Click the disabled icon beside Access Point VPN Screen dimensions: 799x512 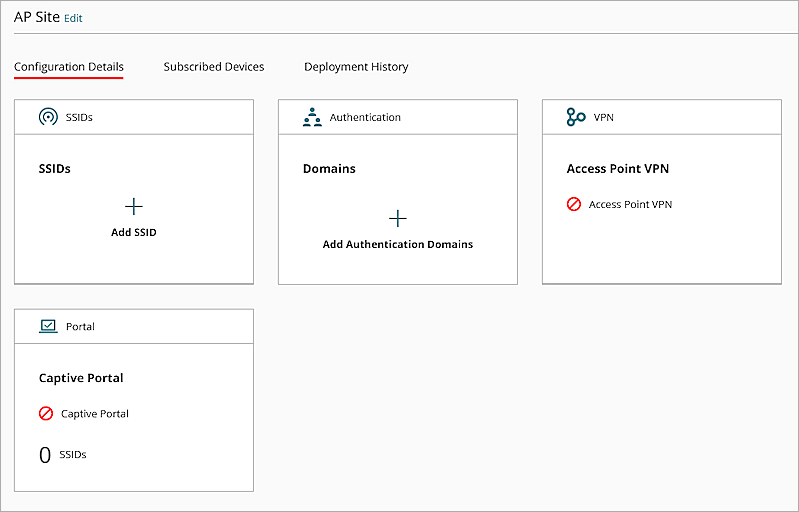click(x=574, y=204)
